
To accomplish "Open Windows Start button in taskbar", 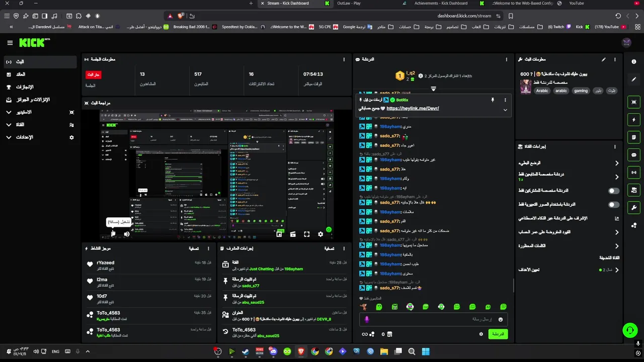I will pyautogui.click(x=425, y=351).
